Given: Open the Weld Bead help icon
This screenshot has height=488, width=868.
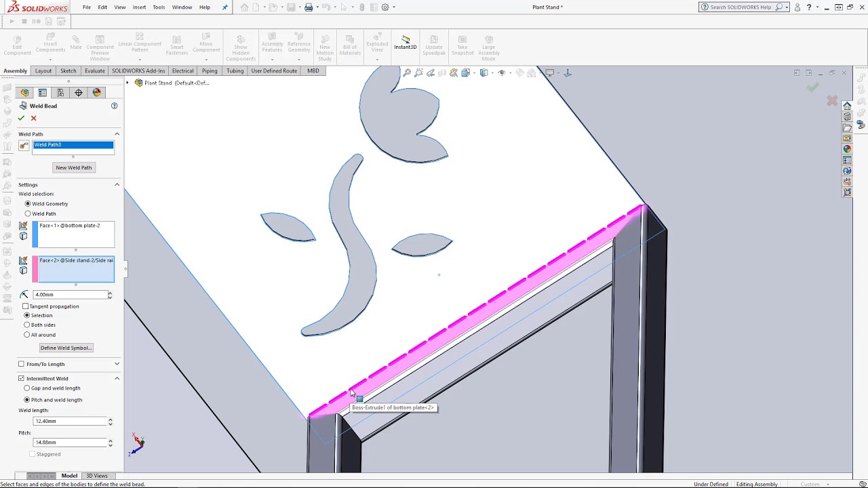Looking at the screenshot, I should pyautogui.click(x=114, y=106).
